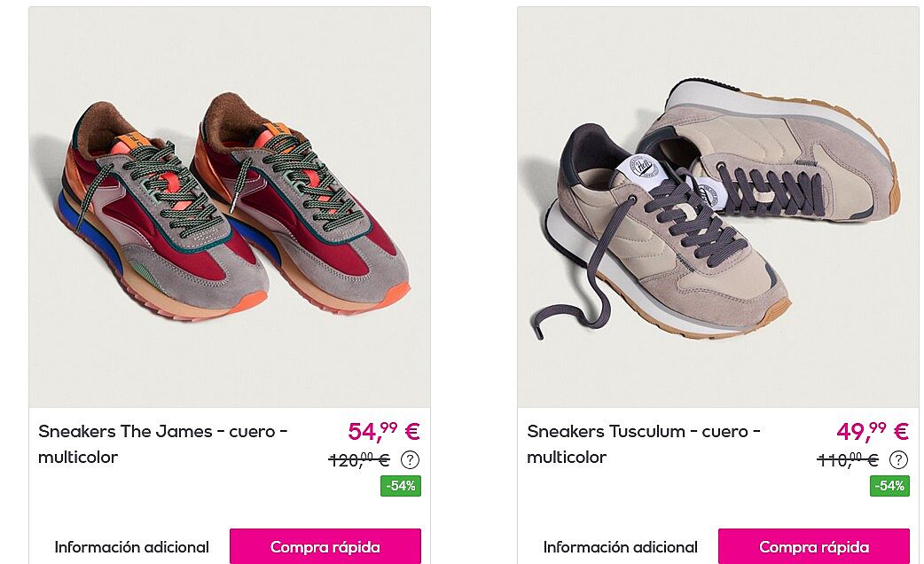Click the help icon beside the 120,00 € price

(x=410, y=459)
